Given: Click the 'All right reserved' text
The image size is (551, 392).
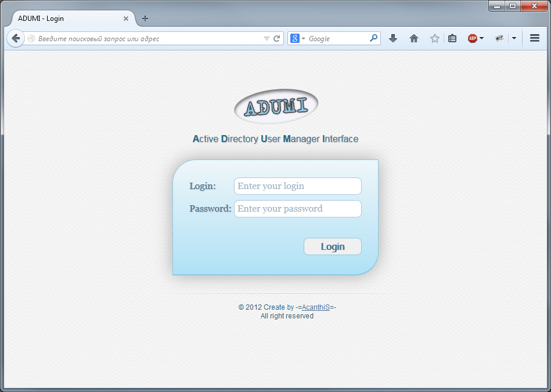Looking at the screenshot, I should pyautogui.click(x=287, y=316).
